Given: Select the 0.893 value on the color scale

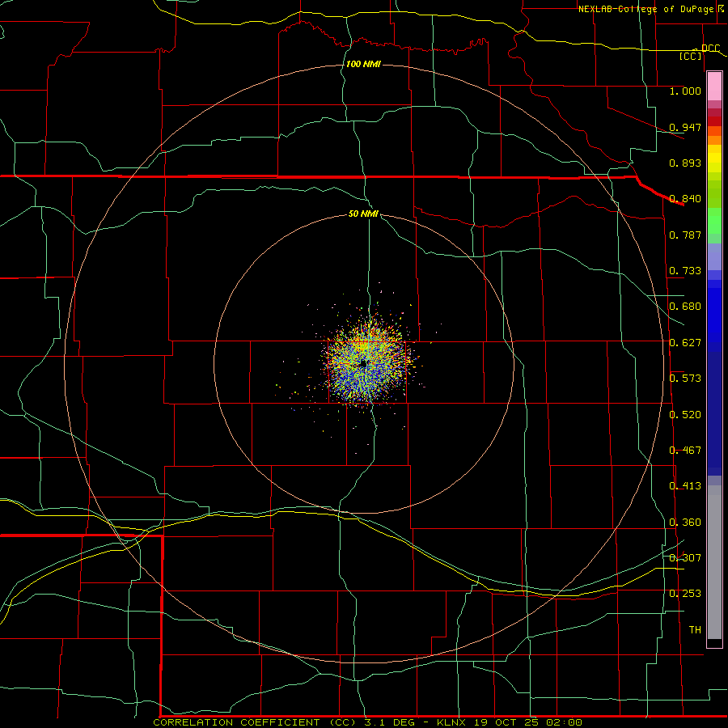Looking at the screenshot, I should (685, 163).
